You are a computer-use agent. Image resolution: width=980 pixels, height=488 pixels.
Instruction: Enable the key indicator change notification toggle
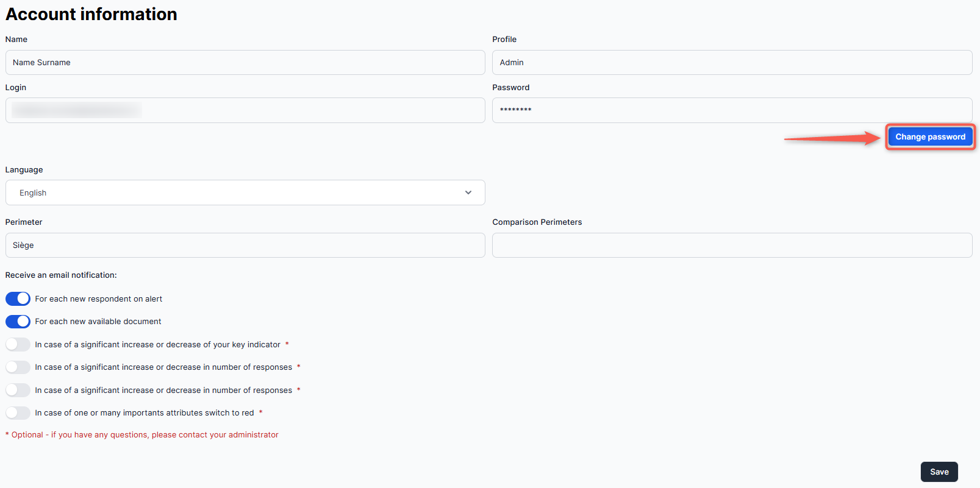pos(18,344)
